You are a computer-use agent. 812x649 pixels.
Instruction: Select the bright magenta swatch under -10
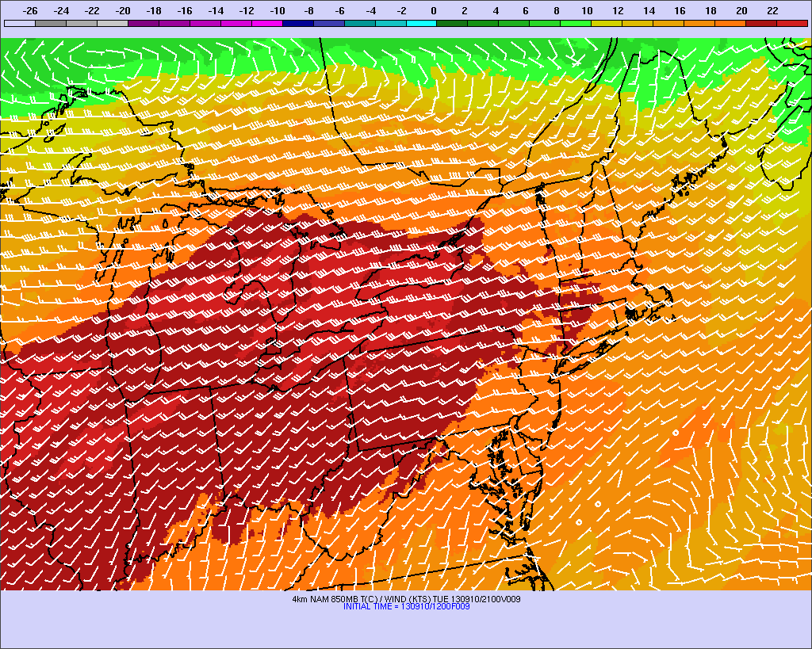pyautogui.click(x=267, y=24)
